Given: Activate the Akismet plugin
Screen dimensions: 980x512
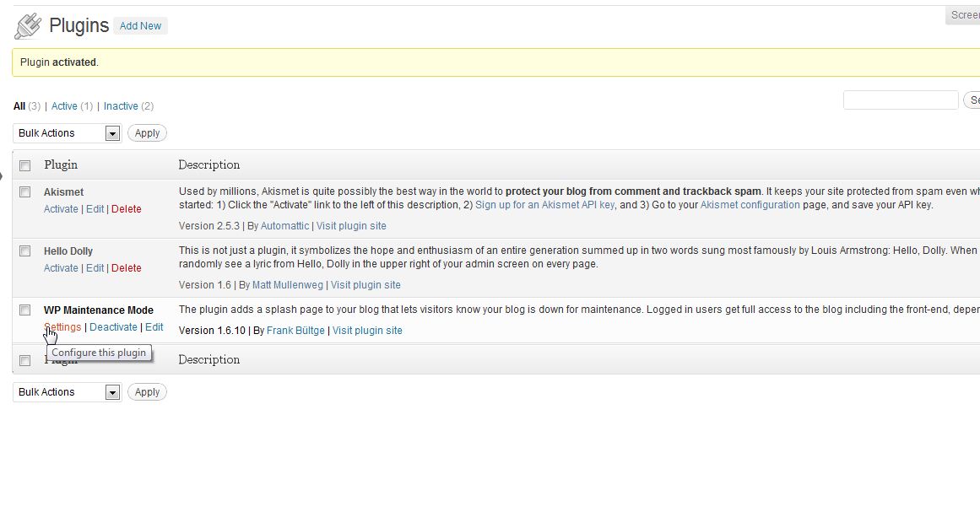Looking at the screenshot, I should (x=61, y=209).
